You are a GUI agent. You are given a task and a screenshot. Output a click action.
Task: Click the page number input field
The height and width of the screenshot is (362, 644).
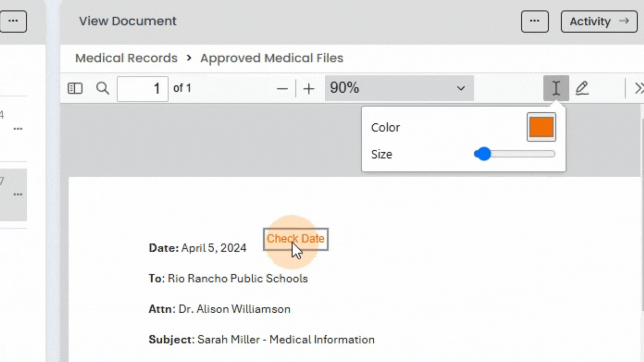142,88
